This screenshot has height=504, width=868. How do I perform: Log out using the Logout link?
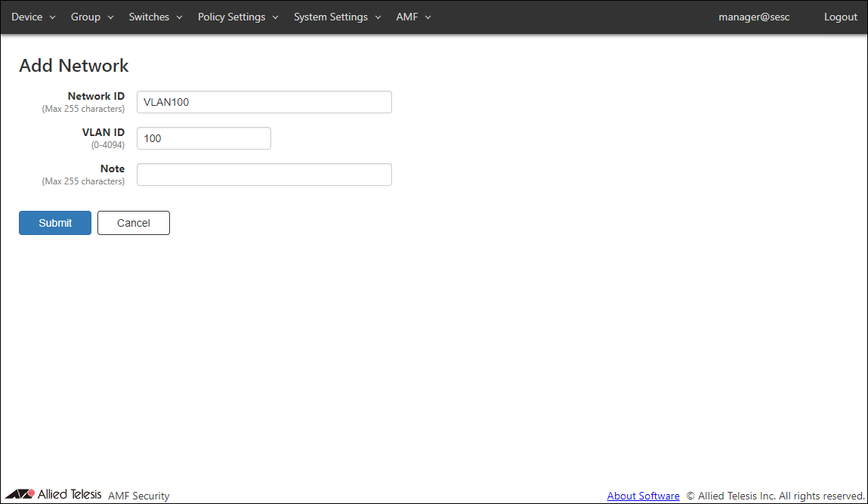pos(840,17)
